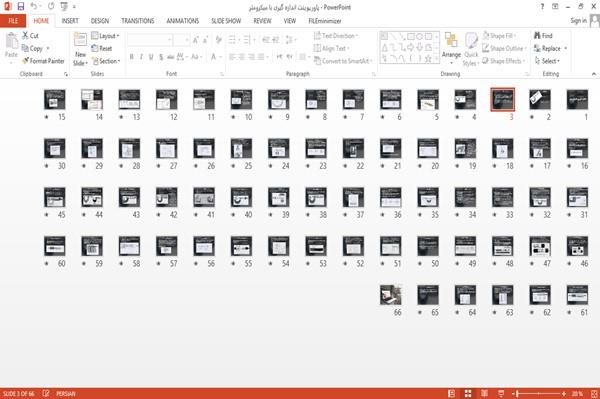Toggle Justify paragraph alignment

pyautogui.click(x=261, y=57)
